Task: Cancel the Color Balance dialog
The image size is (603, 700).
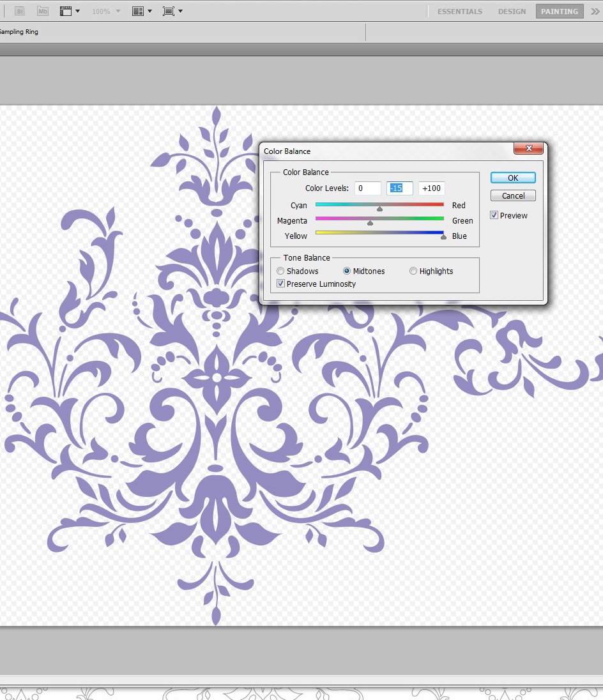Action: [513, 195]
